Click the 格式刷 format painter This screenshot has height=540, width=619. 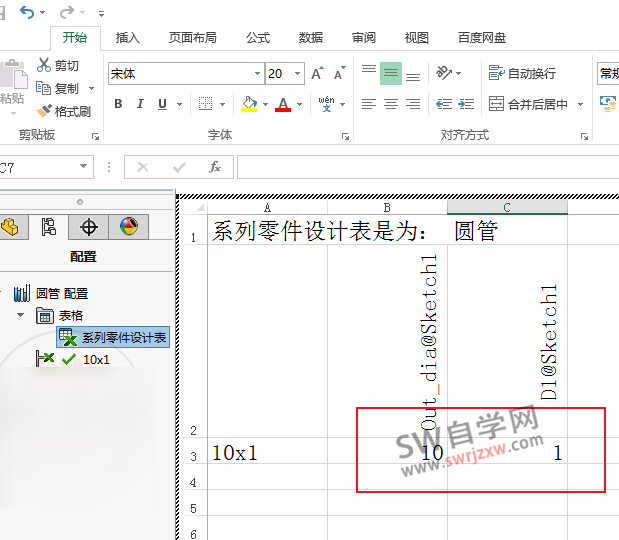[x=64, y=111]
